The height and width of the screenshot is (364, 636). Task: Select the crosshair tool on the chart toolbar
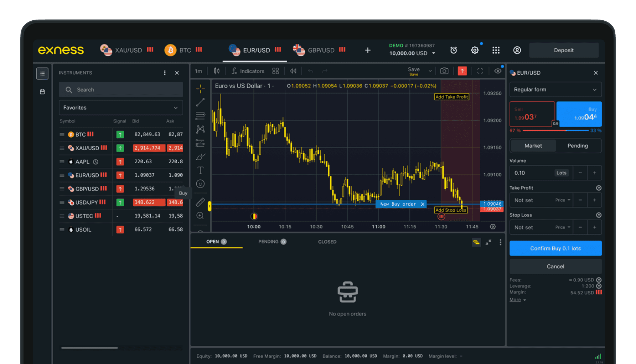(x=200, y=88)
